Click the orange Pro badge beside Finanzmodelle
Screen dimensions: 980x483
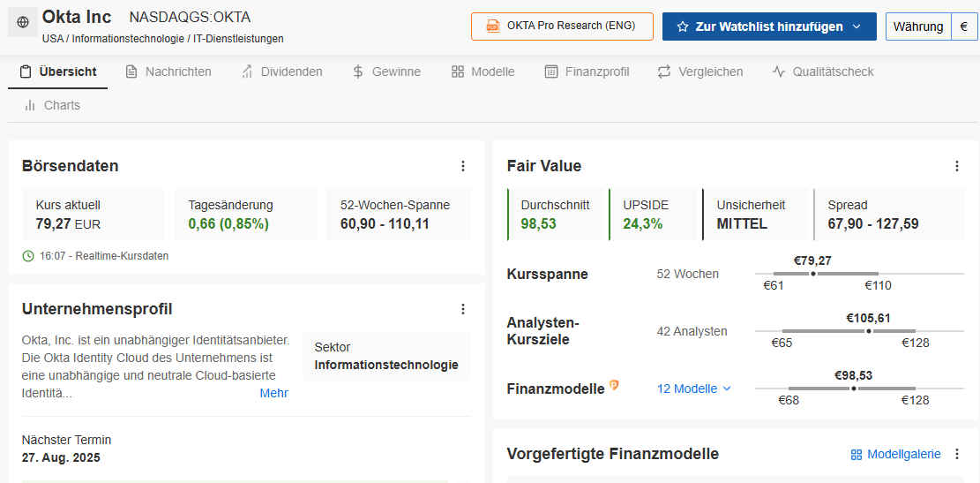(x=614, y=385)
